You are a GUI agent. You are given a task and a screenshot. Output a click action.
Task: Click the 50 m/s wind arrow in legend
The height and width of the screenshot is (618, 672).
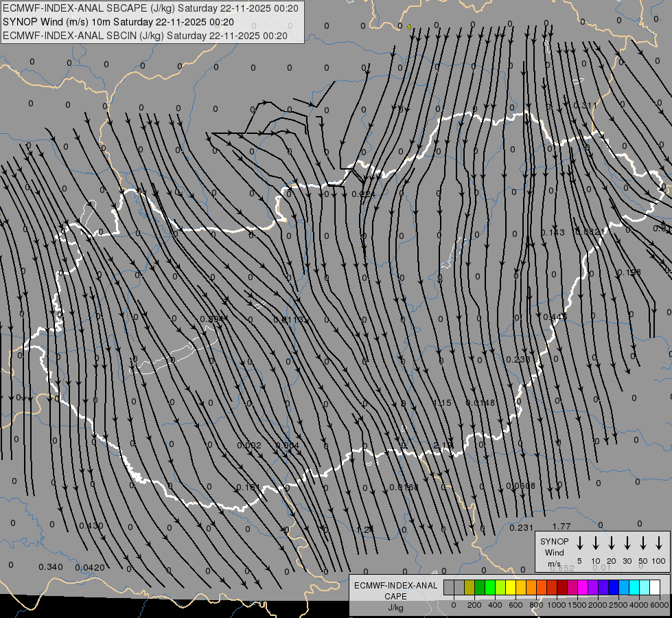tap(643, 543)
